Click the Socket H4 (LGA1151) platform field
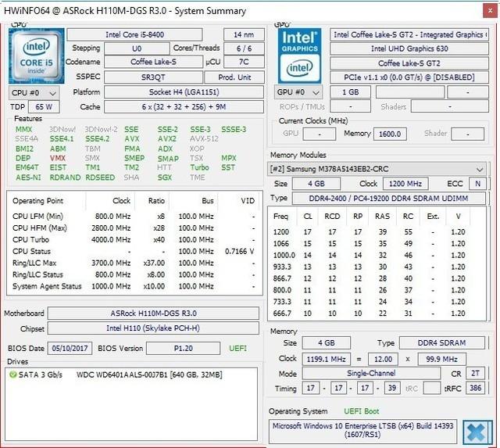This screenshot has height=448, width=500. pyautogui.click(x=184, y=92)
